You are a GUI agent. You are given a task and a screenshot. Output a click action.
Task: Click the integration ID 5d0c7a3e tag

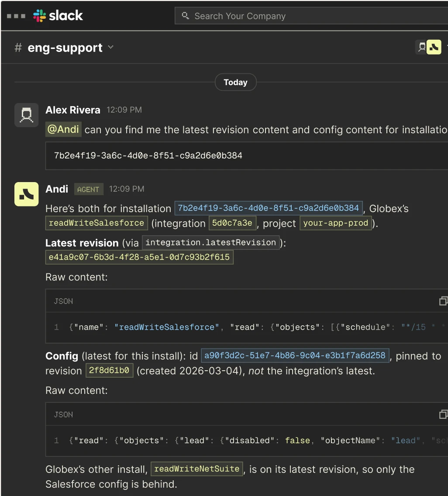(x=232, y=223)
